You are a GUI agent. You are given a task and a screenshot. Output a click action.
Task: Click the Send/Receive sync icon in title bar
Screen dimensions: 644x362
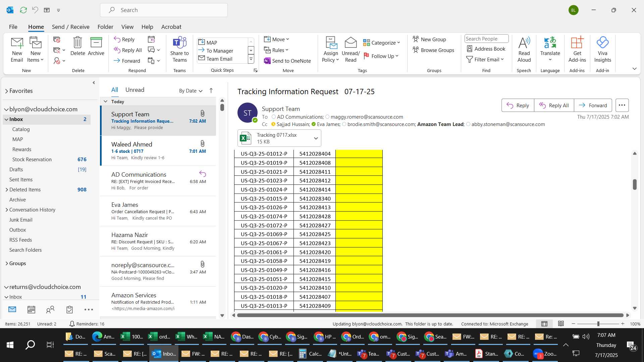click(23, 10)
